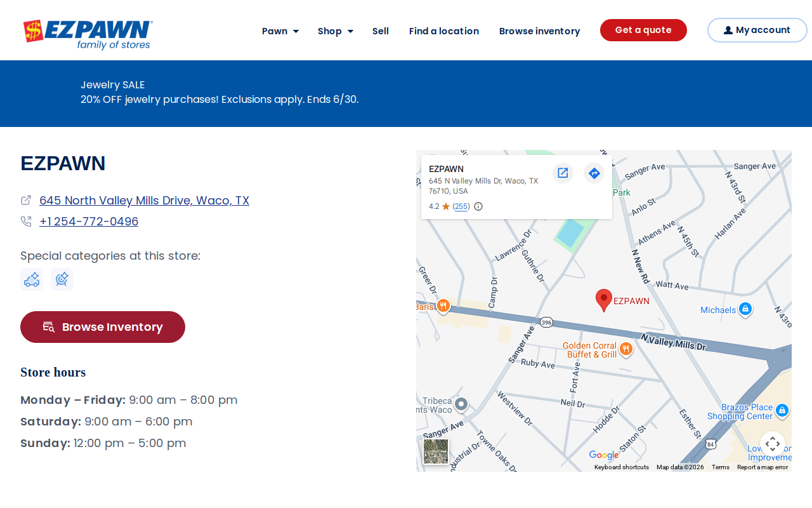Click the target special category icon
812x508 pixels.
(62, 279)
